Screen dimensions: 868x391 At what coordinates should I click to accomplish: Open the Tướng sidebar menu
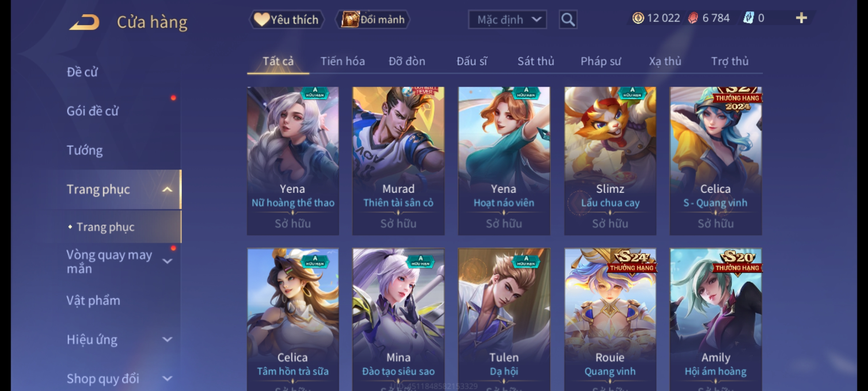(x=85, y=150)
